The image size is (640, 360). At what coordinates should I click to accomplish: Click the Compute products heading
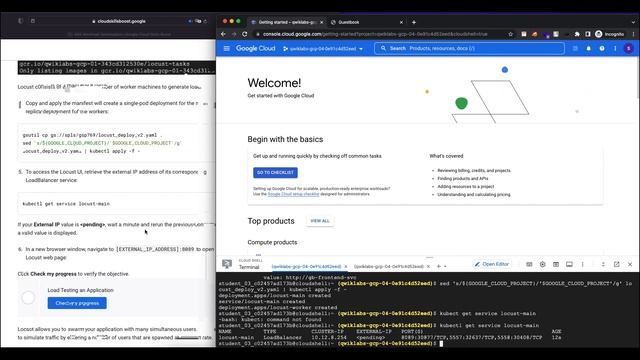coord(272,242)
